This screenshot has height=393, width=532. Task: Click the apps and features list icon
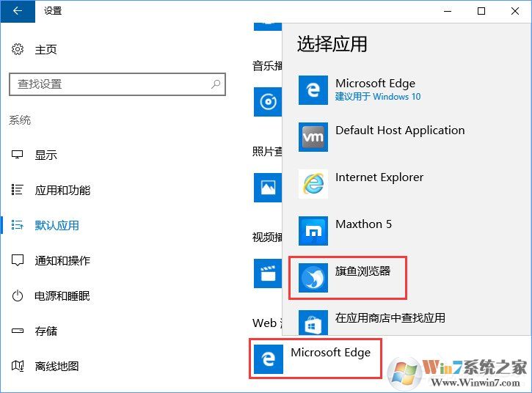[18, 190]
